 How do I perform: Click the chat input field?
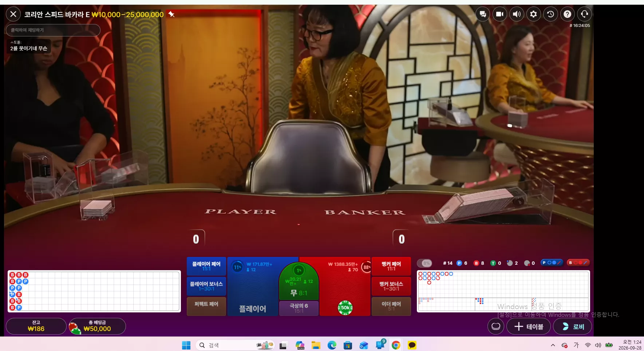pyautogui.click(x=53, y=30)
